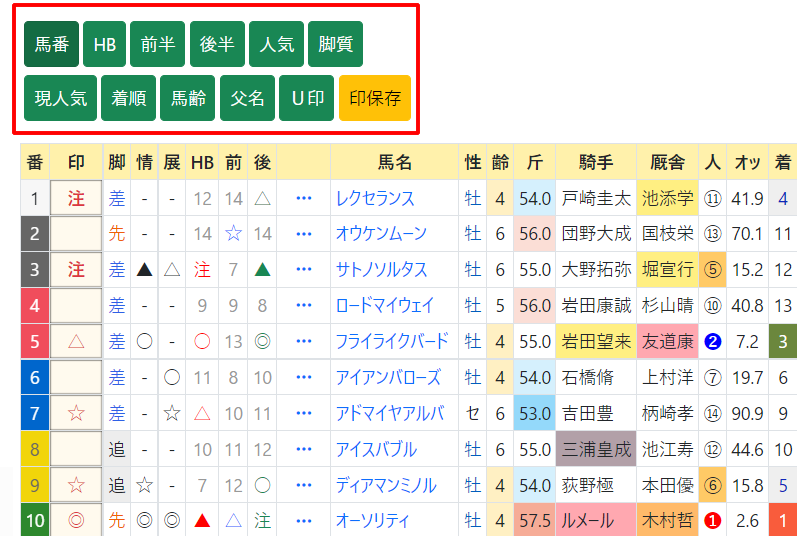Open the ◎ mark selector for horse 10
Image resolution: width=797 pixels, height=536 pixels.
pos(76,521)
